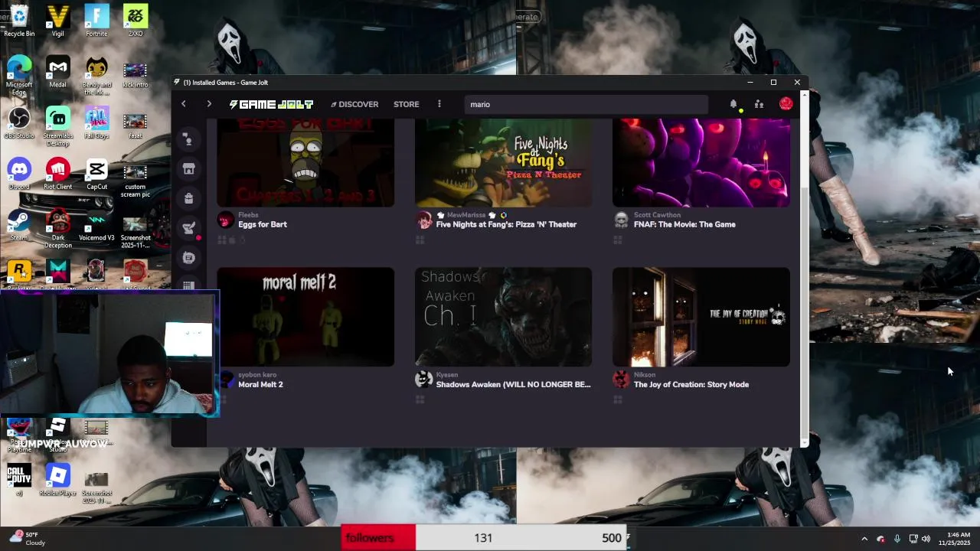
Task: Open the Roblox Player desktop shortcut
Action: point(57,481)
